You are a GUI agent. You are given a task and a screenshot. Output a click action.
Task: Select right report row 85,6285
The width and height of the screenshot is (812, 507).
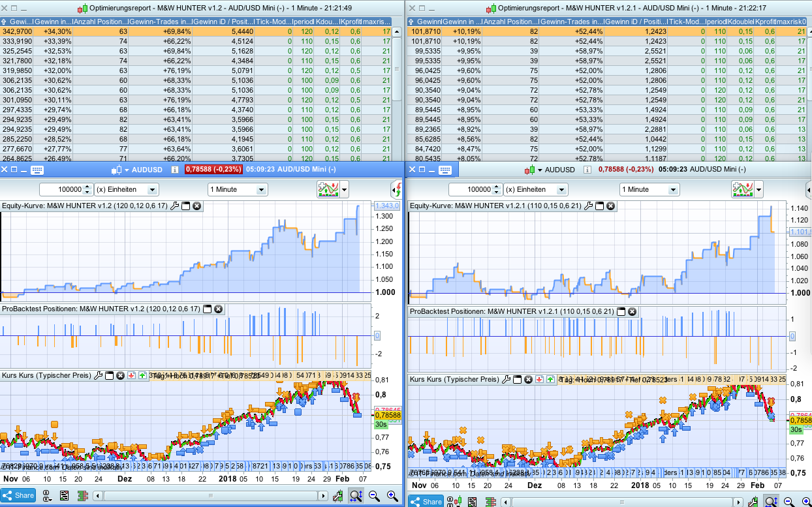tap(607, 139)
